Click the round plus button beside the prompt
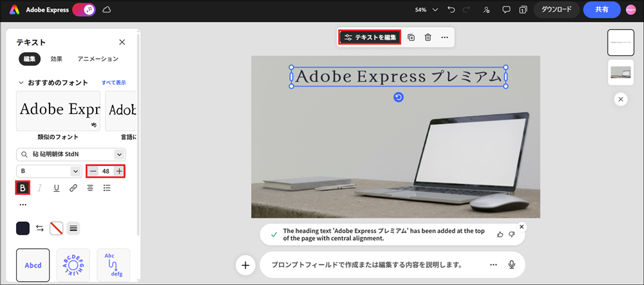Screen dimensions: 644x285 (245, 265)
